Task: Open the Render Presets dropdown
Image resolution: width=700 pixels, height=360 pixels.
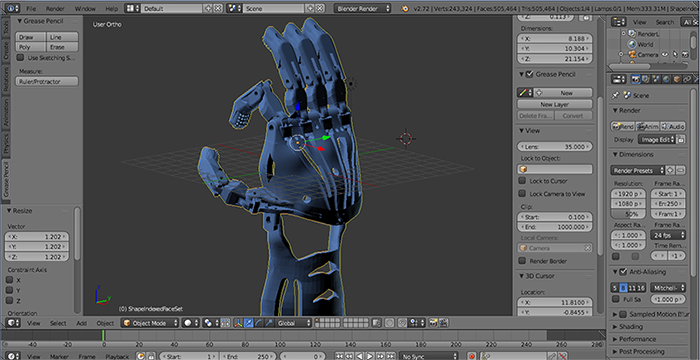Action: (x=638, y=170)
